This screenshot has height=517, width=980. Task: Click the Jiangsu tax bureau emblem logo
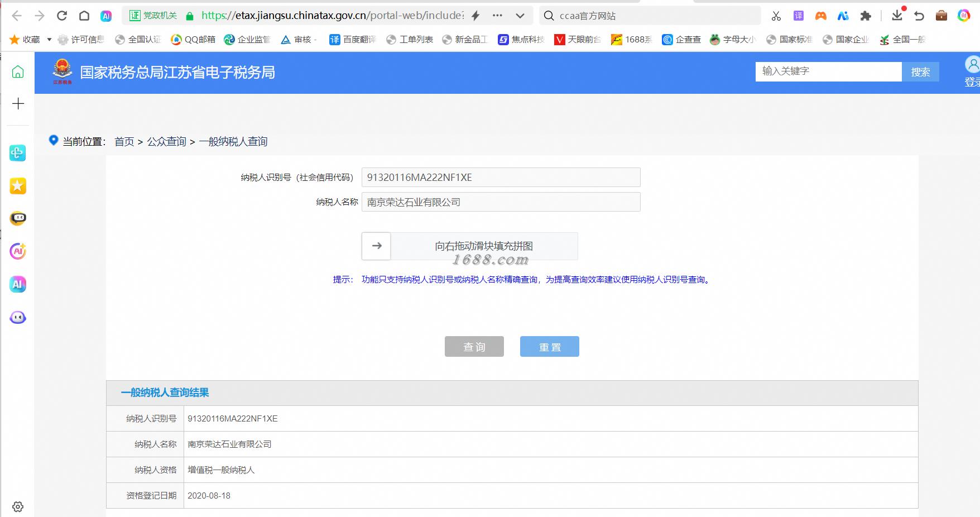[x=63, y=72]
